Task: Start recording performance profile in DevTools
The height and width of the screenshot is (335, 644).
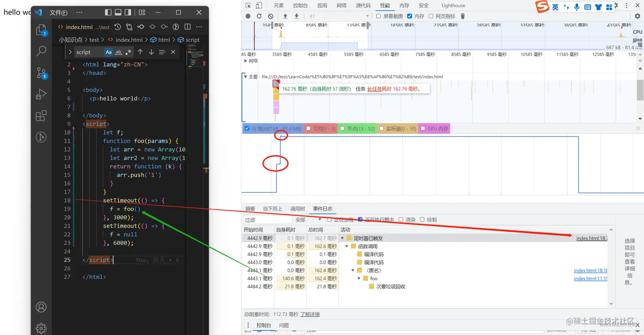Action: (248, 16)
